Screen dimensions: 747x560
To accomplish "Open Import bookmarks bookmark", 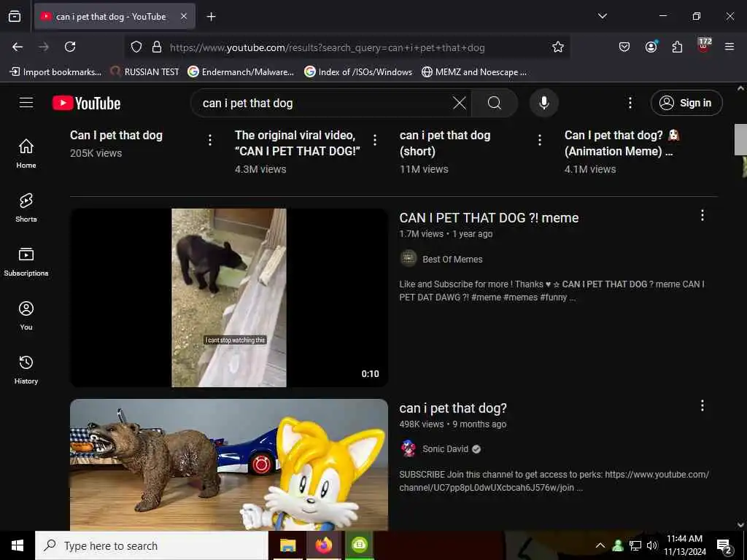I will [x=56, y=72].
